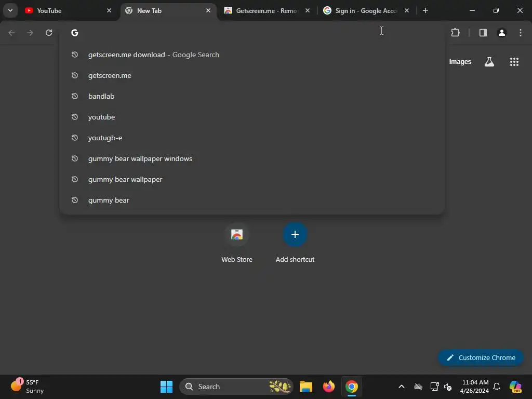Choose the bandlab suggestion
This screenshot has height=399, width=532.
[x=252, y=96]
